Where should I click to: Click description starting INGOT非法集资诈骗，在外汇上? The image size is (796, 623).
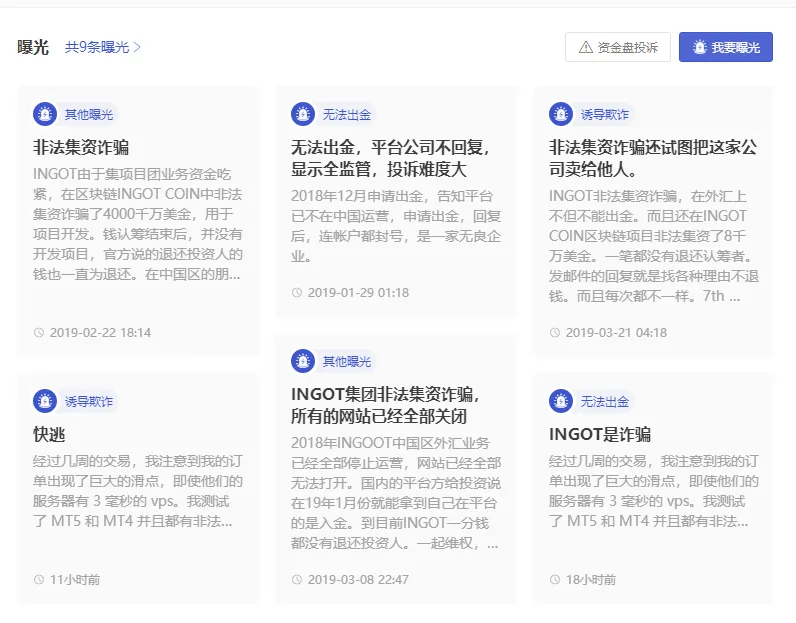coord(653,246)
